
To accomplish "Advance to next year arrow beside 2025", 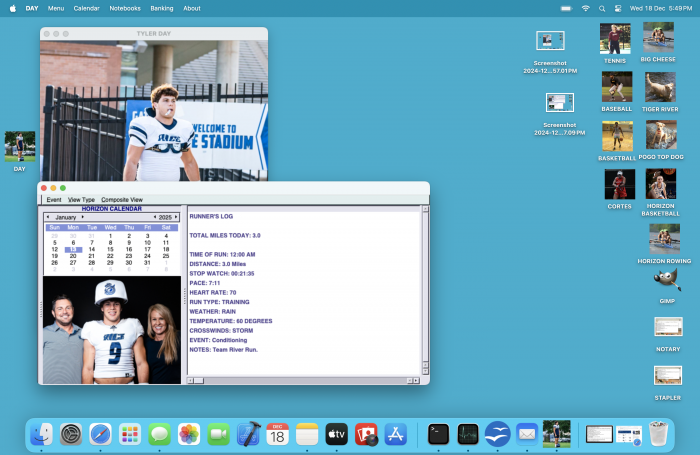I will (x=177, y=217).
